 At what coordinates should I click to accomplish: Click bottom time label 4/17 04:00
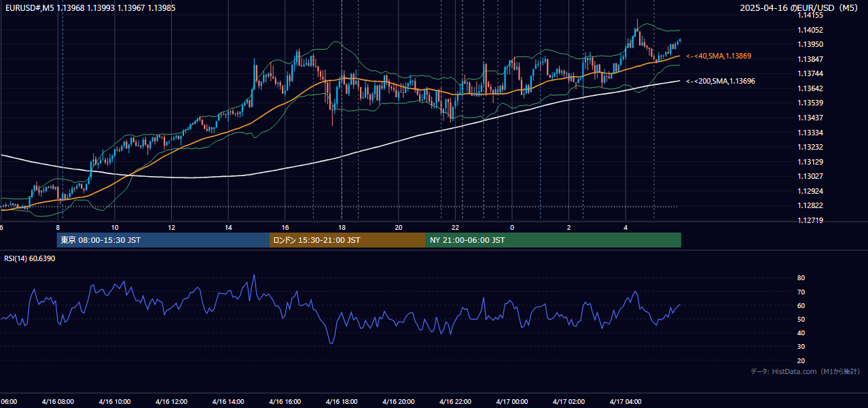pos(625,402)
